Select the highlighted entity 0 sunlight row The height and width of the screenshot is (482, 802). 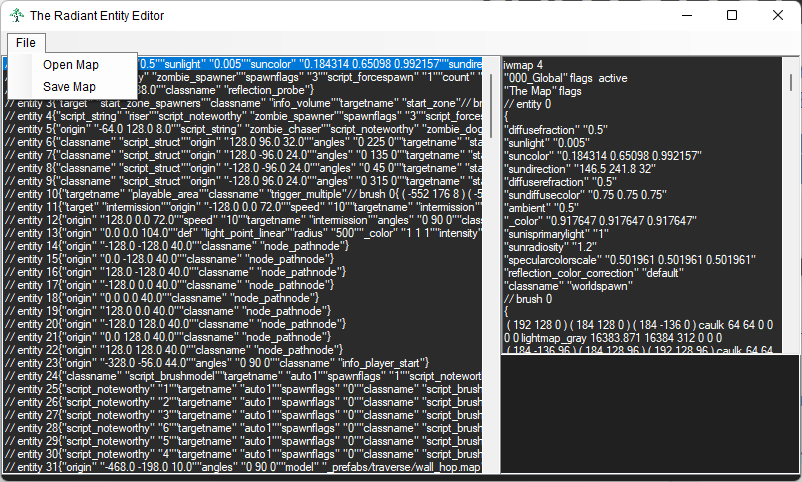[310, 64]
